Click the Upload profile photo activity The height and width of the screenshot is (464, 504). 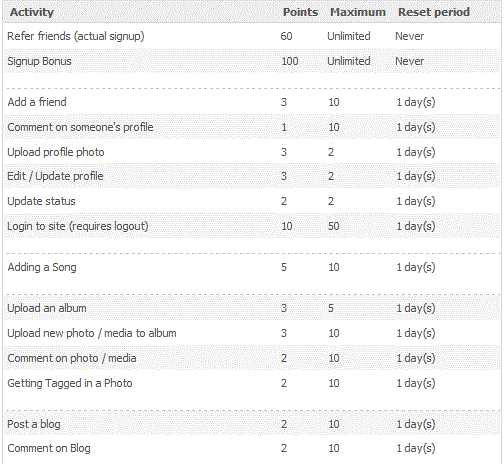click(x=56, y=152)
